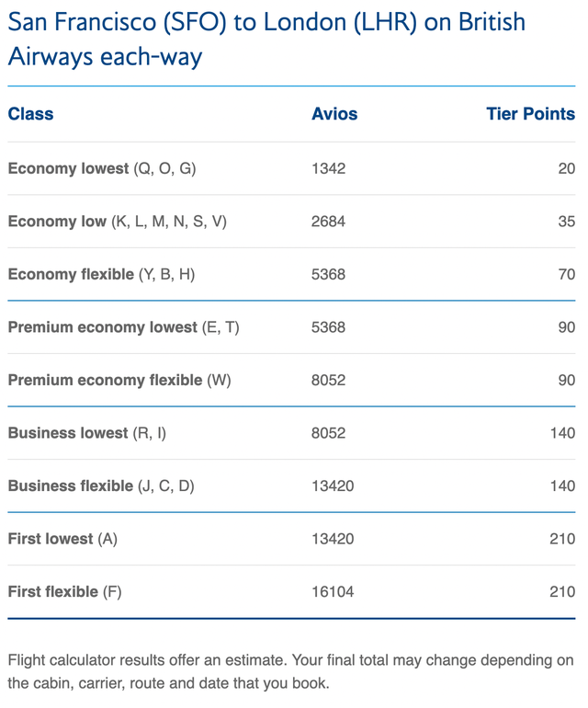The width and height of the screenshot is (588, 708).
Task: Click the First flexible (F) row label
Action: pos(64,591)
